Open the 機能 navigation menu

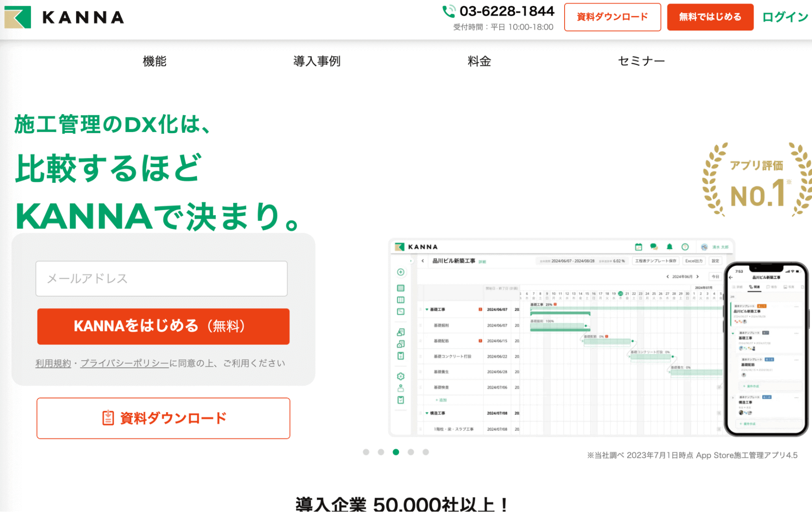(x=155, y=61)
